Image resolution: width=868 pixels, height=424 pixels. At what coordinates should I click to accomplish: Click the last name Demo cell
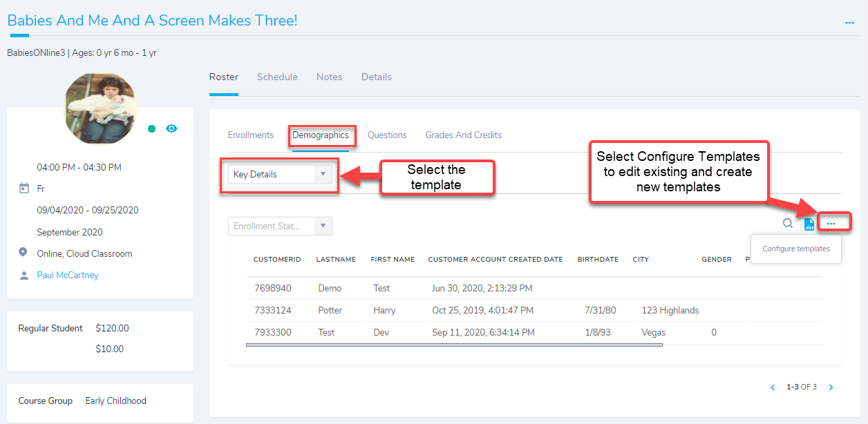[330, 288]
